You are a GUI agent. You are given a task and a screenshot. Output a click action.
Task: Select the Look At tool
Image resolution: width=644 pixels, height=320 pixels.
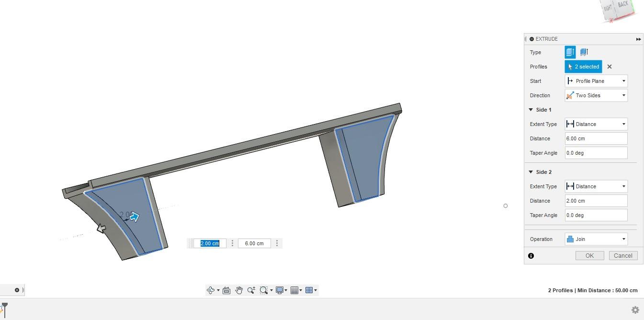point(226,290)
